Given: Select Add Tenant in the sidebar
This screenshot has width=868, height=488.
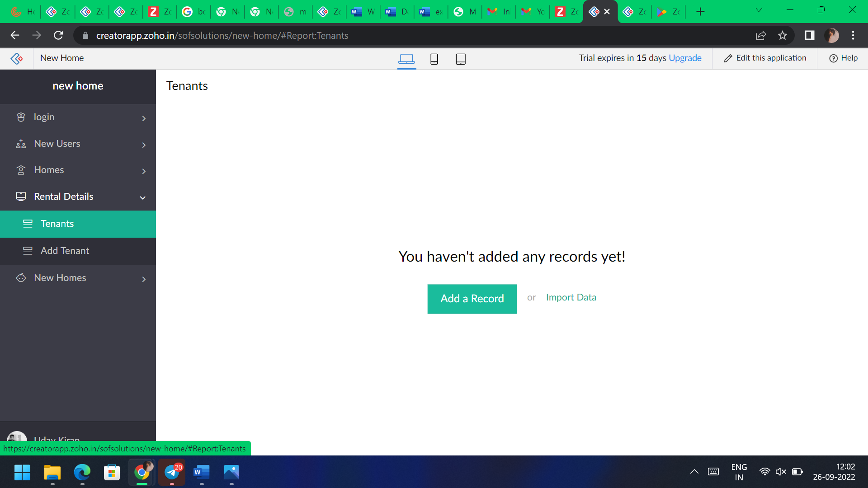Looking at the screenshot, I should (x=65, y=251).
